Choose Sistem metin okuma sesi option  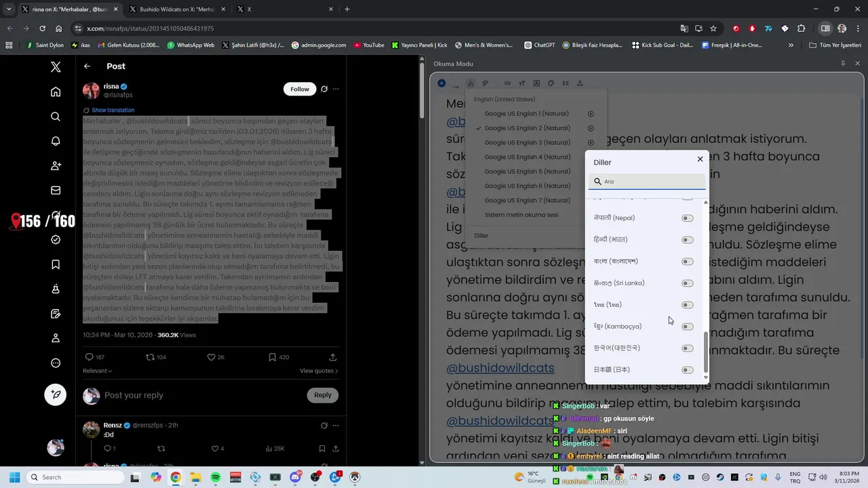pos(521,215)
